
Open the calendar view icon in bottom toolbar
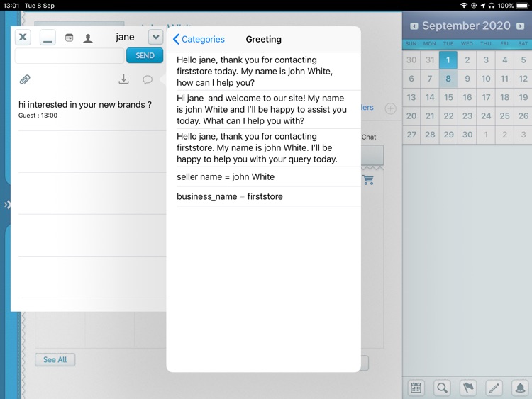[x=416, y=388]
